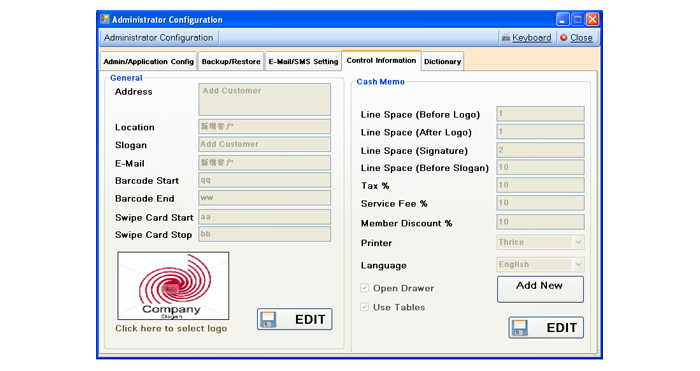700x371 pixels.
Task: Open the E-Mail/SMS Setting tab
Action: (303, 62)
